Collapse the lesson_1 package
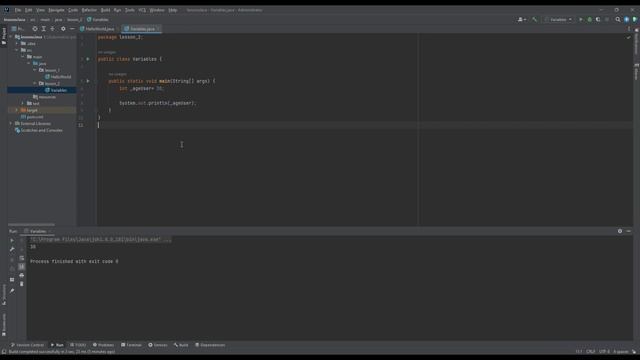This screenshot has height=360, width=640. pyautogui.click(x=35, y=70)
